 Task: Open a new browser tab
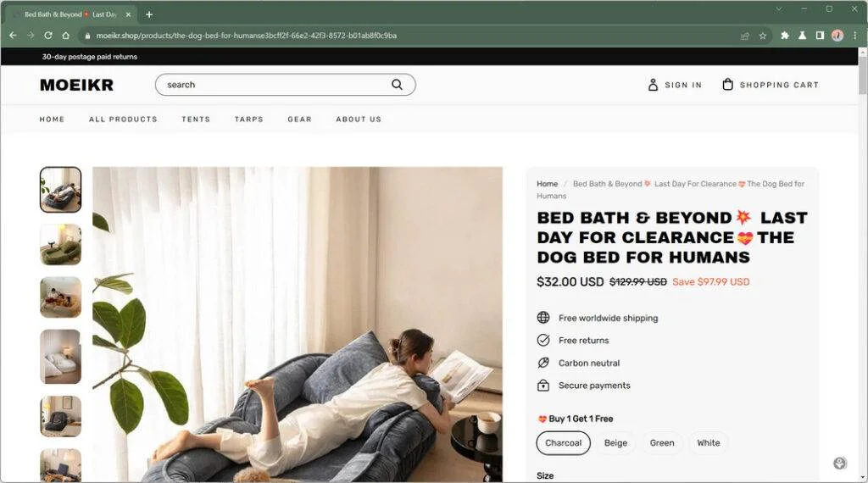pos(149,14)
